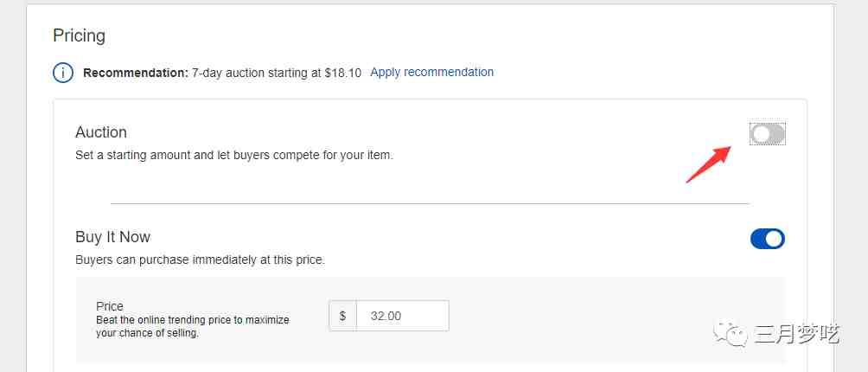Viewport: 868px width, 372px height.
Task: Click the Chinese watermark text
Action: [798, 334]
